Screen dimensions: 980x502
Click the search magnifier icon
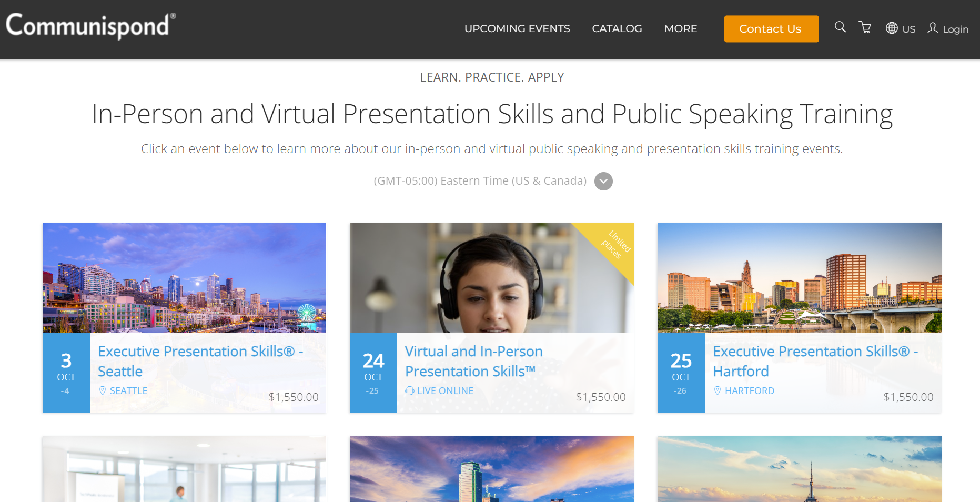pos(840,27)
